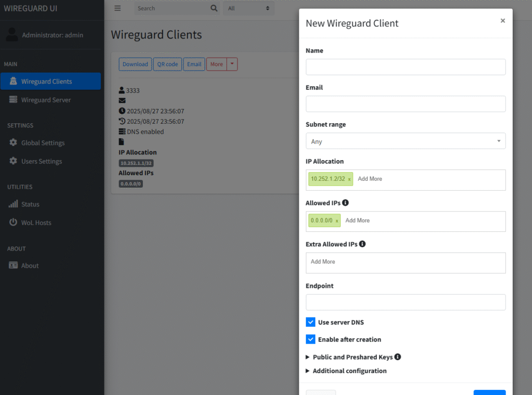Click info icon beside Public and Preshared Keys
The height and width of the screenshot is (395, 532).
point(398,357)
